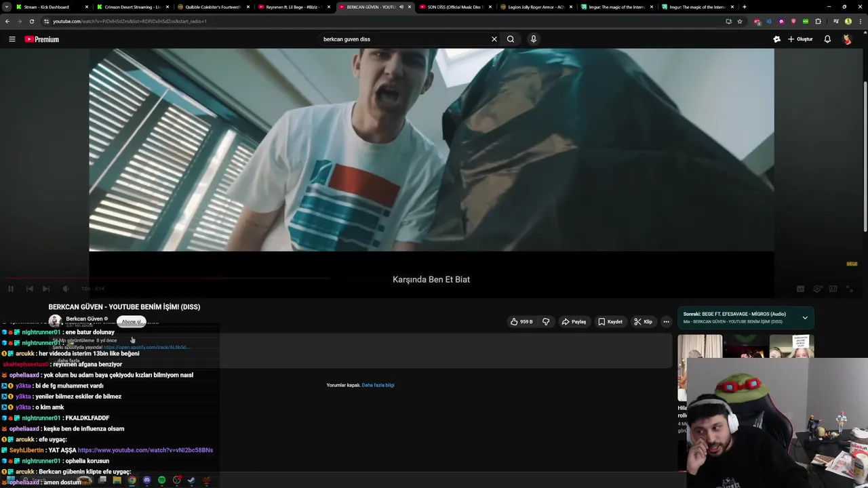868x488 pixels.
Task: Open Chrome profile avatar in toolbar
Action: point(848,21)
